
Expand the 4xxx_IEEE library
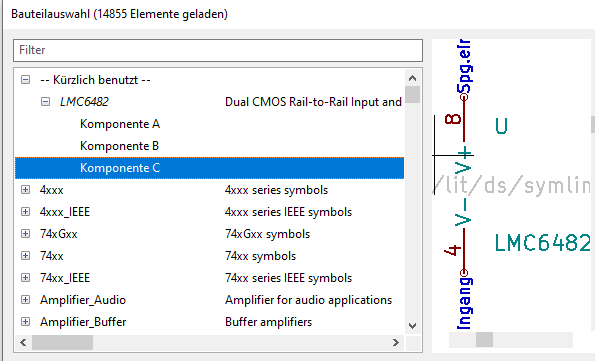tap(25, 211)
